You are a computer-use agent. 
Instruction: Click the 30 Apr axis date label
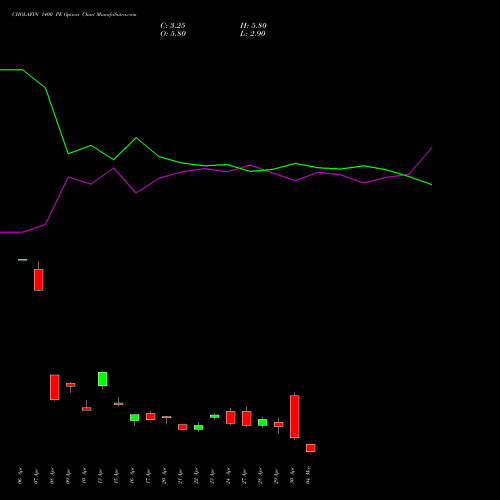click(292, 476)
